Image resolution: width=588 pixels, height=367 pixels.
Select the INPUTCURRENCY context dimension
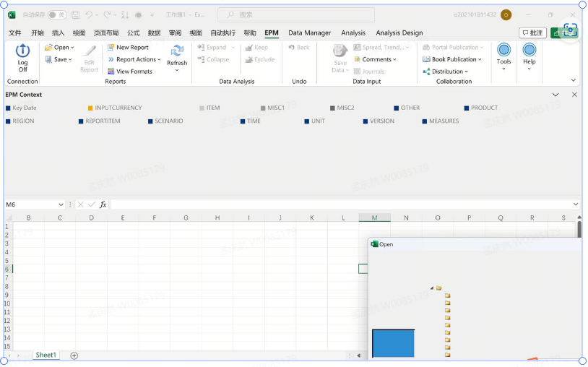(x=115, y=108)
